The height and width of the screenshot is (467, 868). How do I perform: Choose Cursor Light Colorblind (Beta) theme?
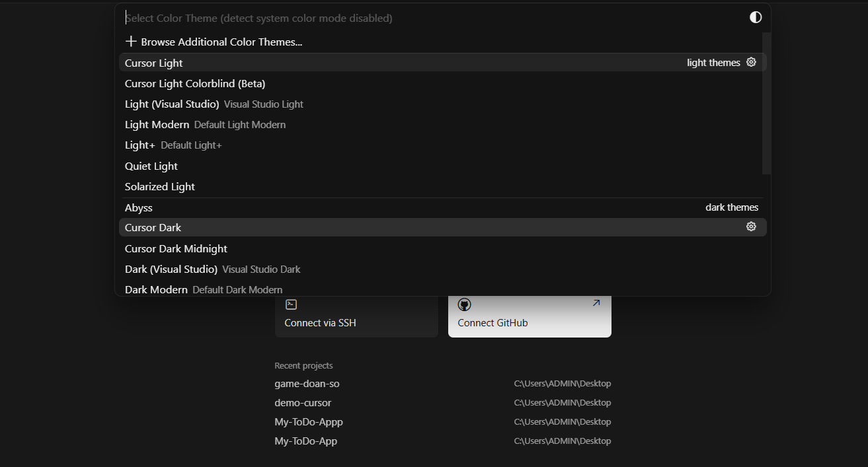click(442, 83)
